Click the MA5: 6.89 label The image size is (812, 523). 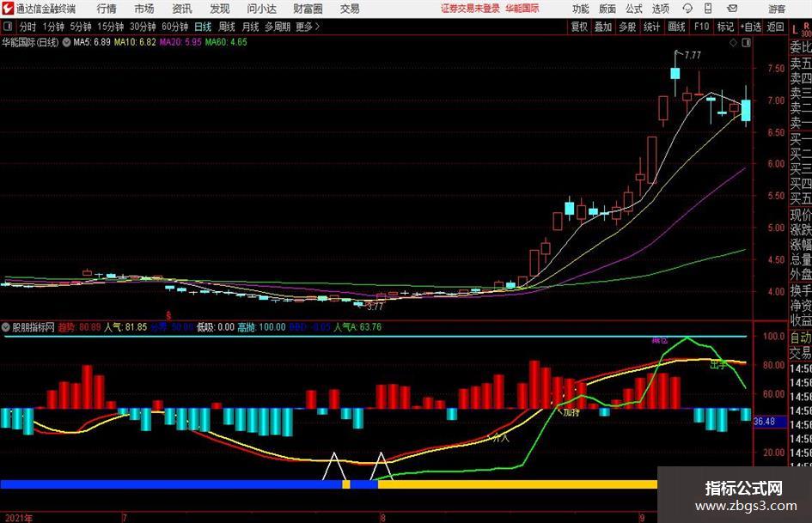(92, 42)
